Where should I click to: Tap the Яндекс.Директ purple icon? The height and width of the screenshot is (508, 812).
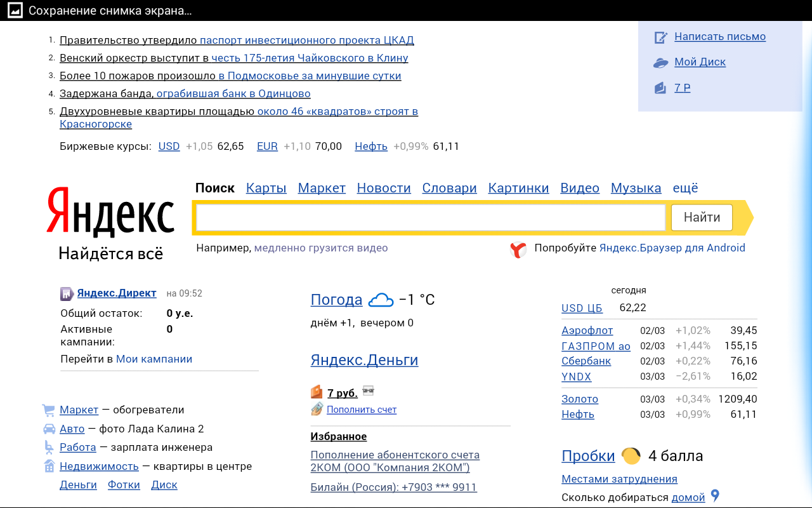pos(67,293)
